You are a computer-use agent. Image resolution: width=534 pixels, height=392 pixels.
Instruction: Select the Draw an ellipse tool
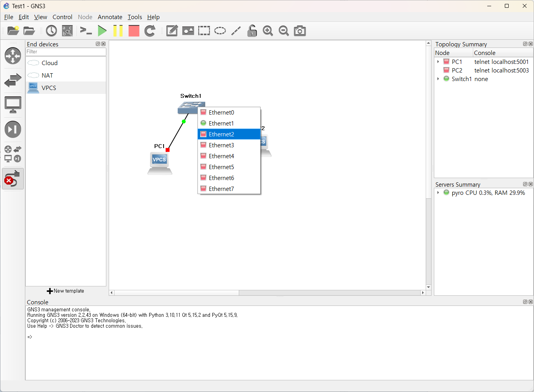(x=220, y=31)
